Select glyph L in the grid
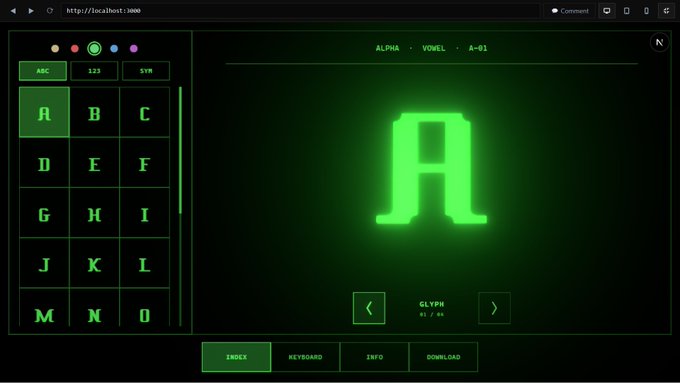This screenshot has height=383, width=680. coord(145,263)
